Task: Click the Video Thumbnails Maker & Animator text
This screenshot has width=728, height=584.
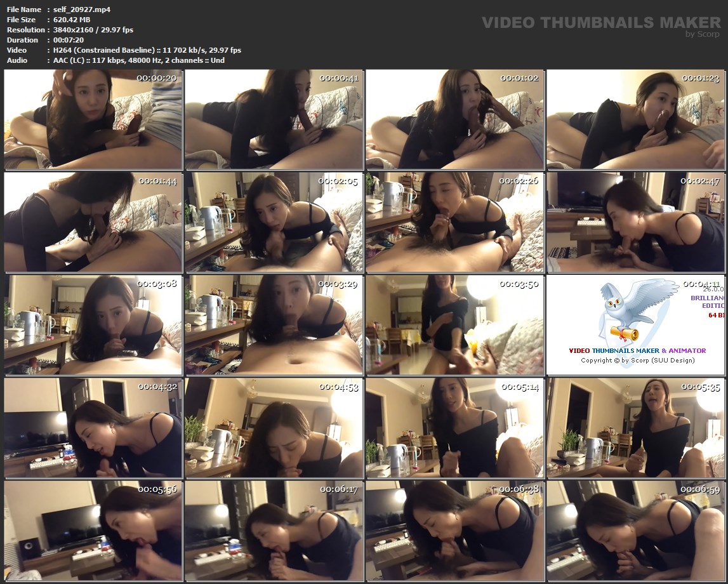Action: coord(637,350)
